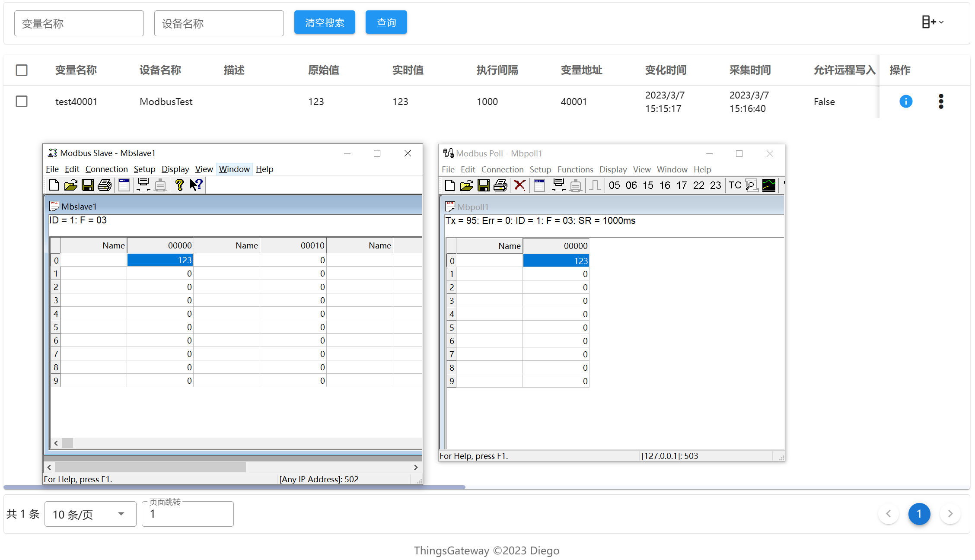Open the three-dot actions menu for test40001
The width and height of the screenshot is (975, 560).
coord(941,102)
